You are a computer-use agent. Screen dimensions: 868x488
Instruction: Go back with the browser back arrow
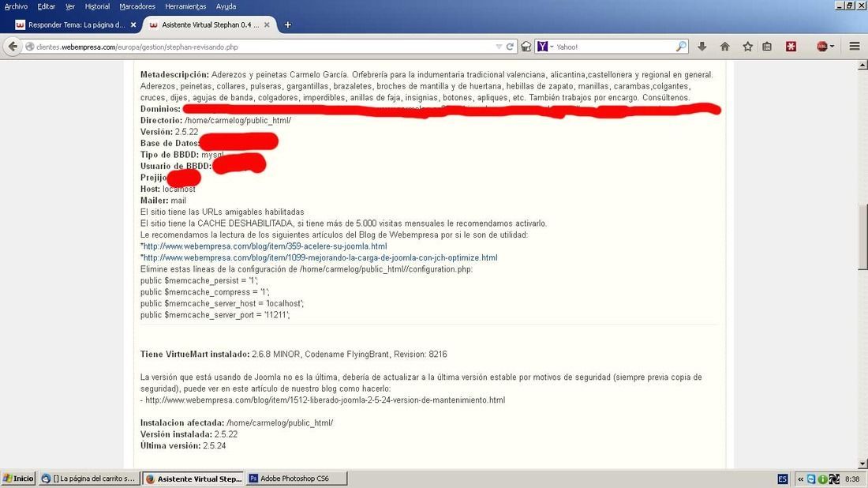coord(13,47)
